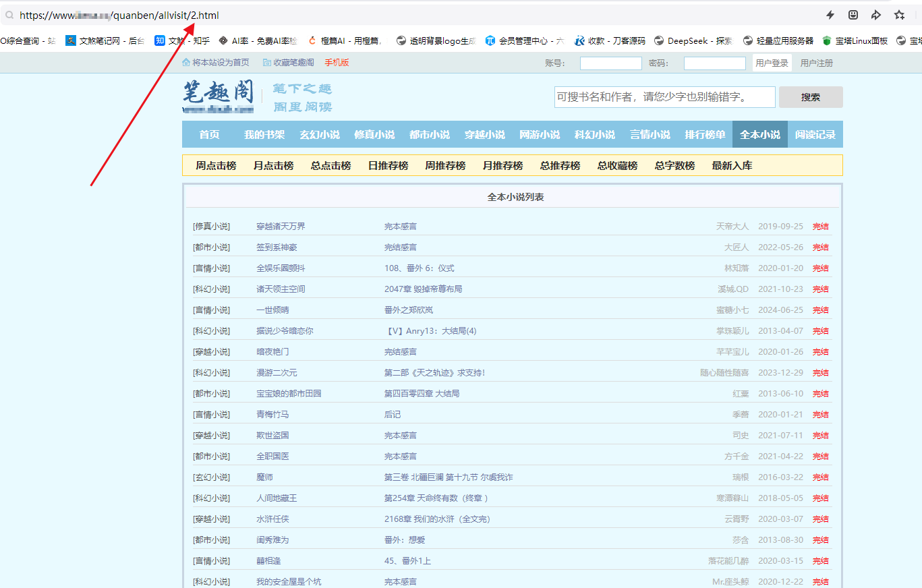Open the 总推荐榜 ranking link
922x588 pixels.
pyautogui.click(x=560, y=165)
